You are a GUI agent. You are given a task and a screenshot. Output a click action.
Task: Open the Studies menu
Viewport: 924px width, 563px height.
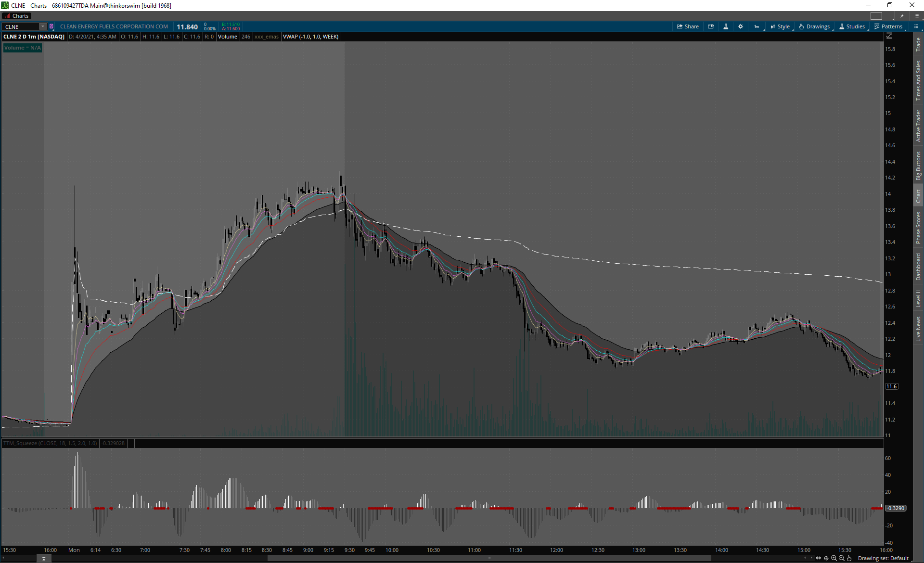pos(852,26)
